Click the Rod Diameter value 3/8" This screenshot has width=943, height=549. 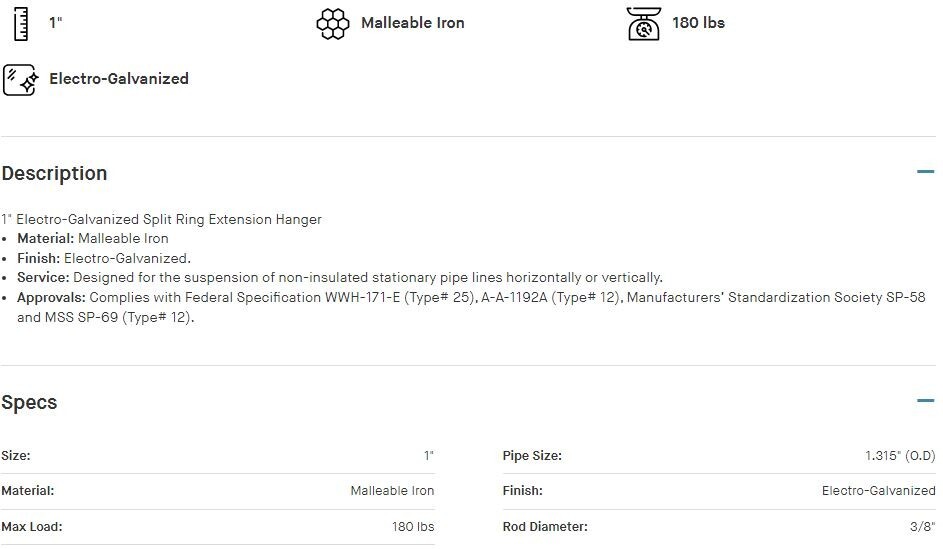(x=920, y=526)
